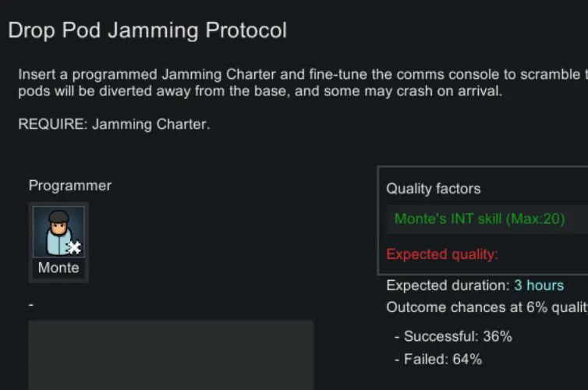
Task: Select Monte's pawn portrait
Action: click(58, 232)
